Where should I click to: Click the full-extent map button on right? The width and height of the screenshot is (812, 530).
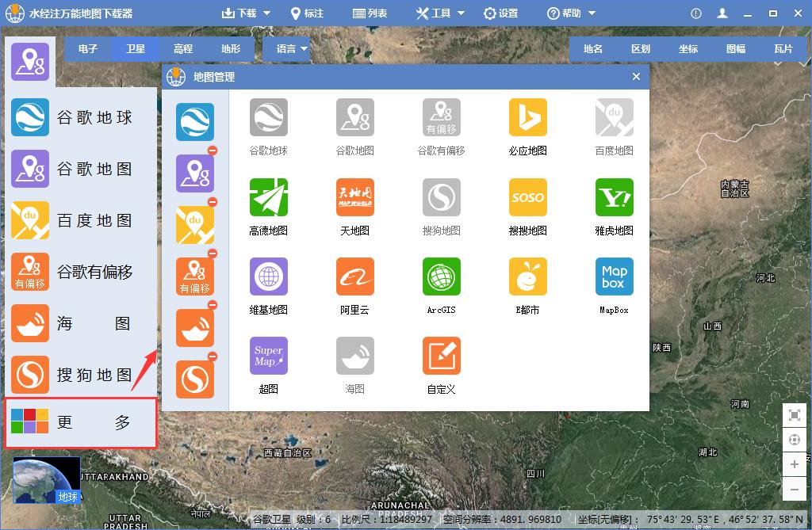point(795,415)
